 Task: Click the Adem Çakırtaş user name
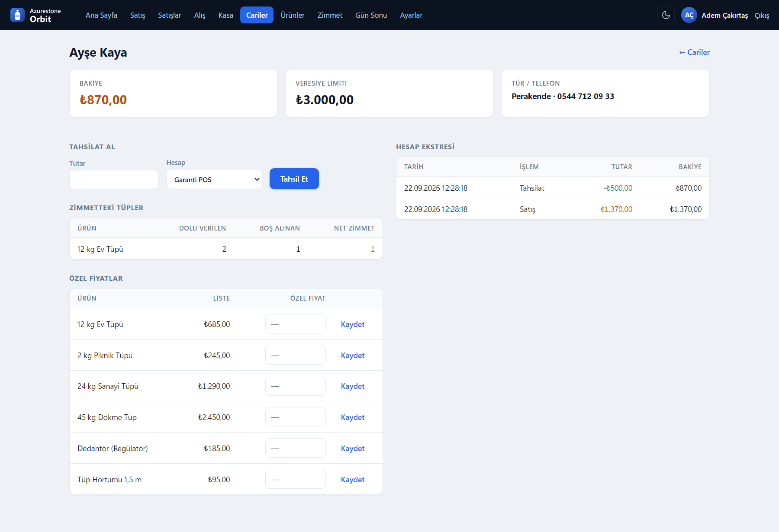pos(724,16)
